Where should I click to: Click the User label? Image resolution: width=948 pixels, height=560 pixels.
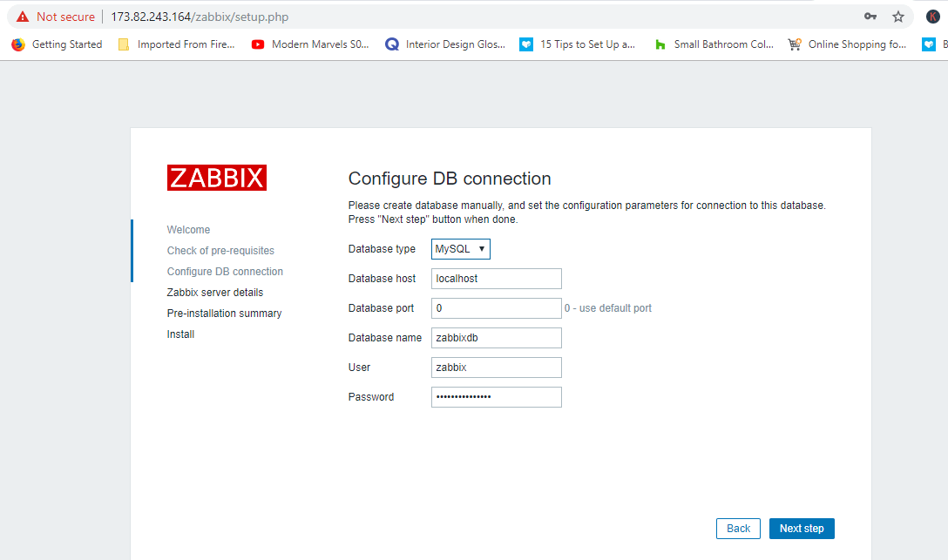tap(359, 368)
